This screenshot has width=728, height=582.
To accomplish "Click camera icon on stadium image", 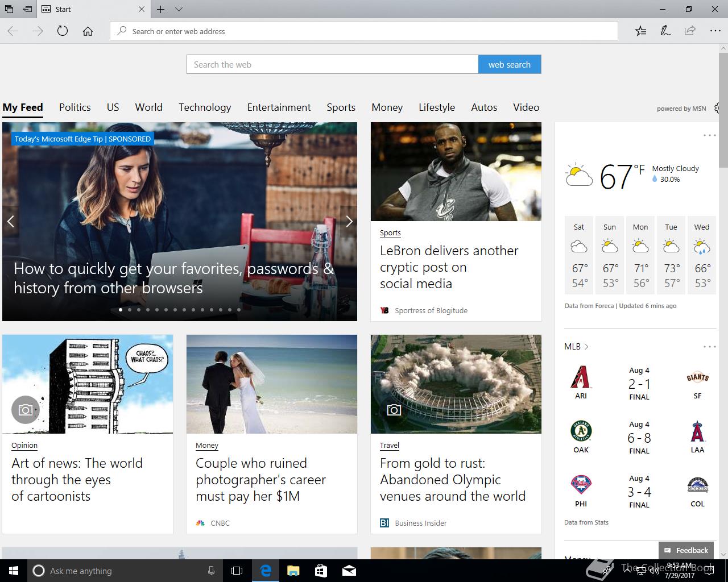I will [394, 410].
